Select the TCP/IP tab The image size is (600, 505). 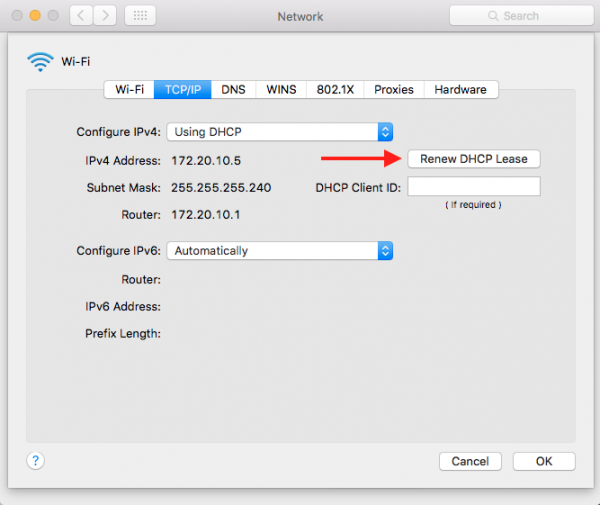183,90
